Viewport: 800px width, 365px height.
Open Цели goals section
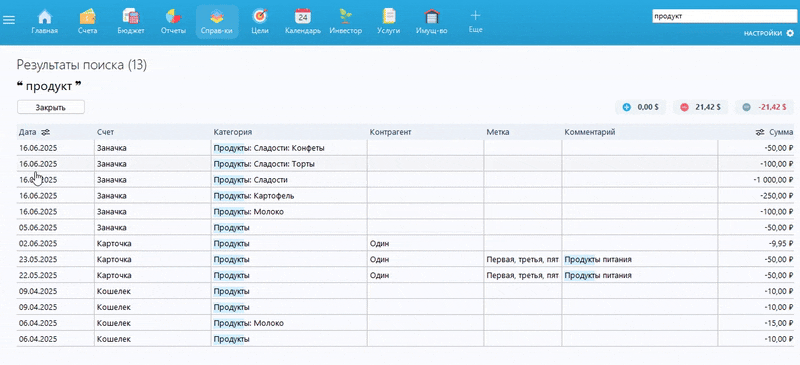click(x=260, y=22)
